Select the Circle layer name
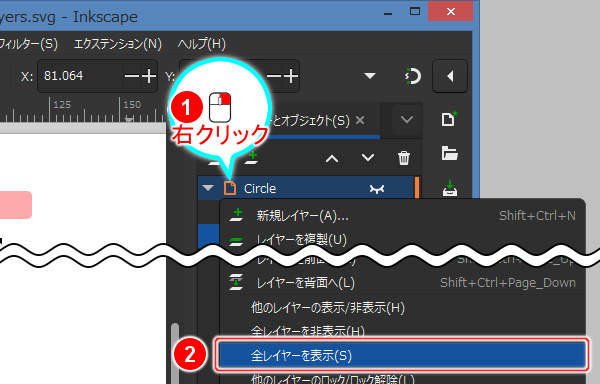The width and height of the screenshot is (600, 384). pyautogui.click(x=260, y=189)
